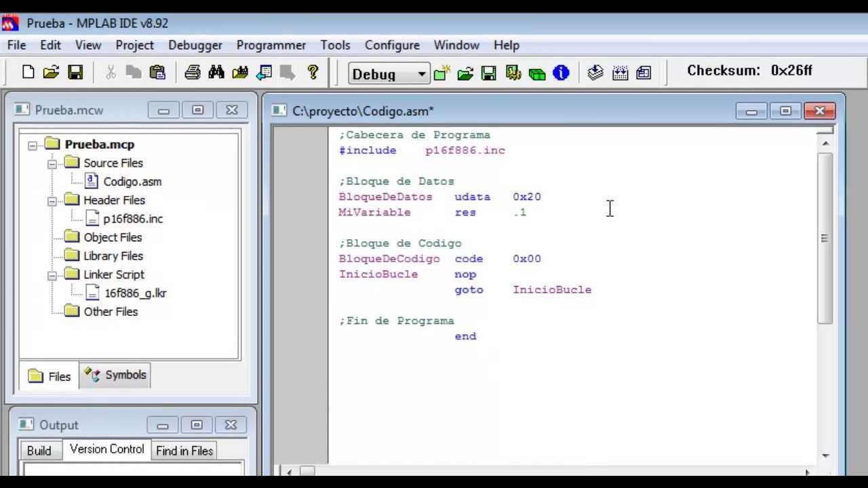
Task: Click the Export Hex icon in toolbar
Action: click(644, 73)
